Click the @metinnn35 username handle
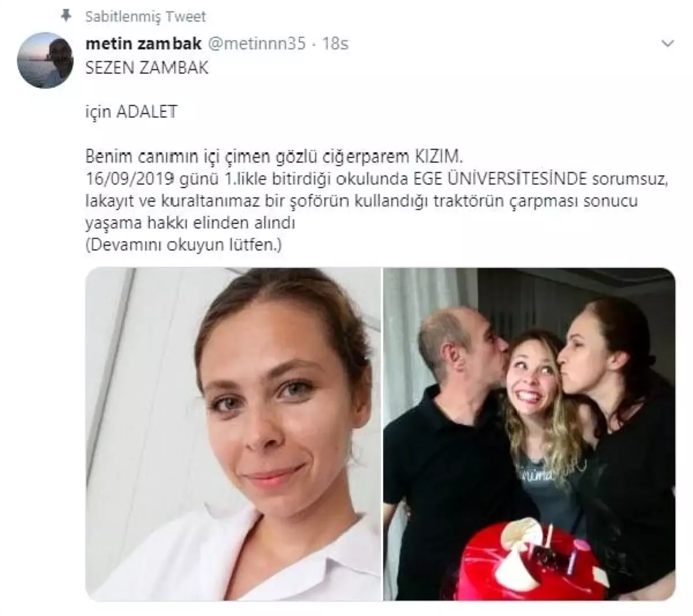This screenshot has width=693, height=616. (256, 44)
